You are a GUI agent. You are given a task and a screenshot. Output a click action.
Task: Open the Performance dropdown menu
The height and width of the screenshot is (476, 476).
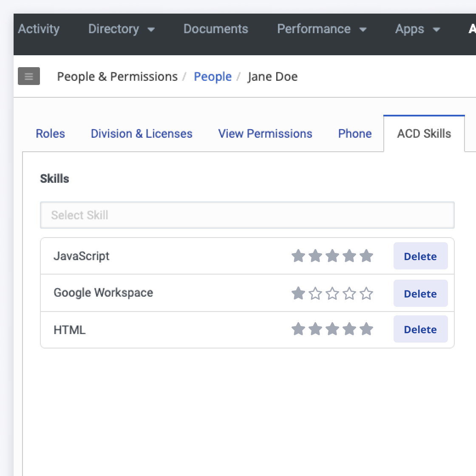[321, 29]
